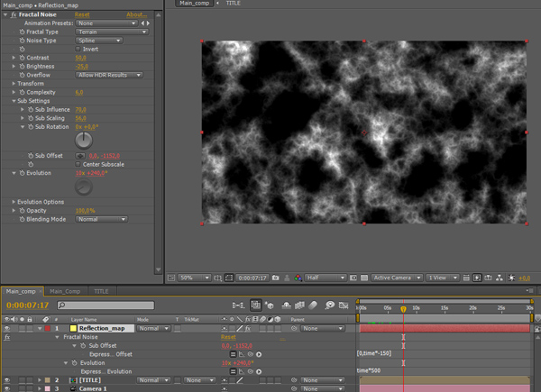Open composition flowchart from viewer bar
The width and height of the screenshot is (541, 392).
pos(500,278)
